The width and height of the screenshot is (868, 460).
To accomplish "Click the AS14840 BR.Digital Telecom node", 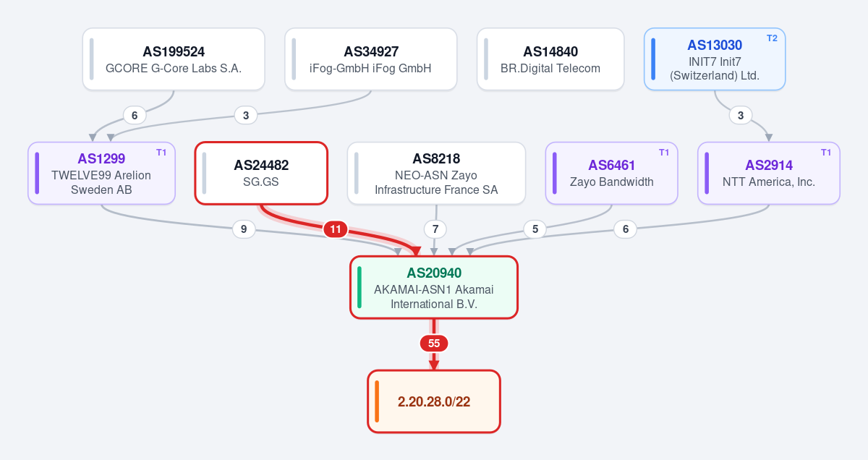I will pyautogui.click(x=550, y=59).
